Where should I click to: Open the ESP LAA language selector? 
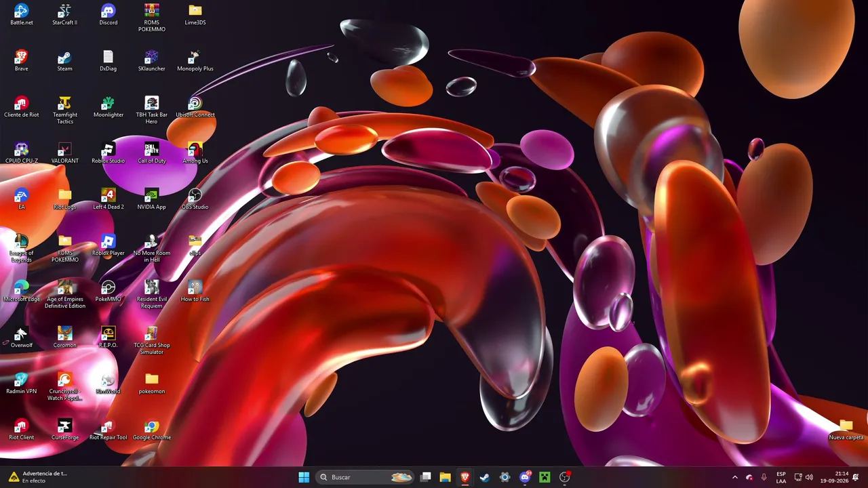tap(781, 477)
